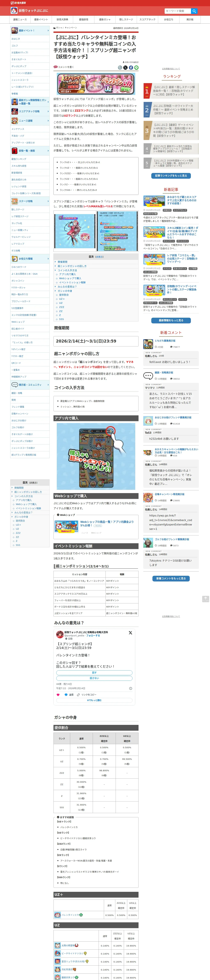Click scroll-to-top arrow button at right

[x=205, y=599]
